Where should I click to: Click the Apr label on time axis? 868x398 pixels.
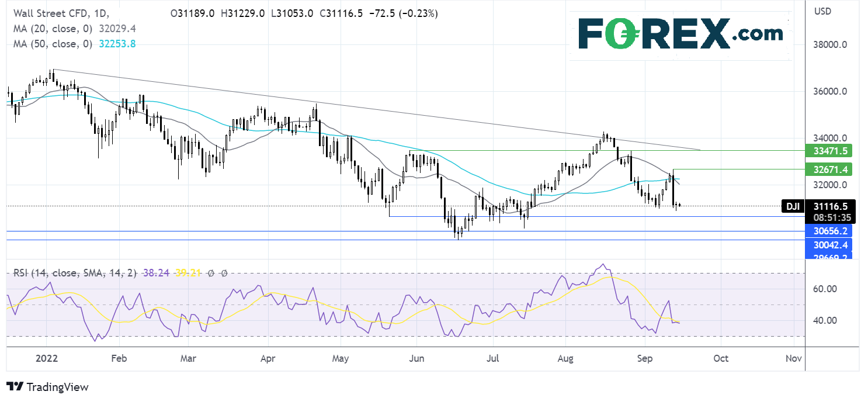(268, 358)
